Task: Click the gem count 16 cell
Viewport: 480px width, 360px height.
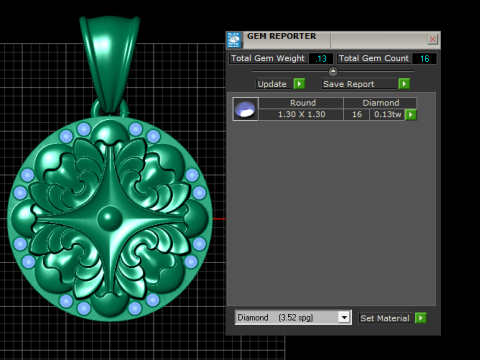Action: (x=357, y=114)
